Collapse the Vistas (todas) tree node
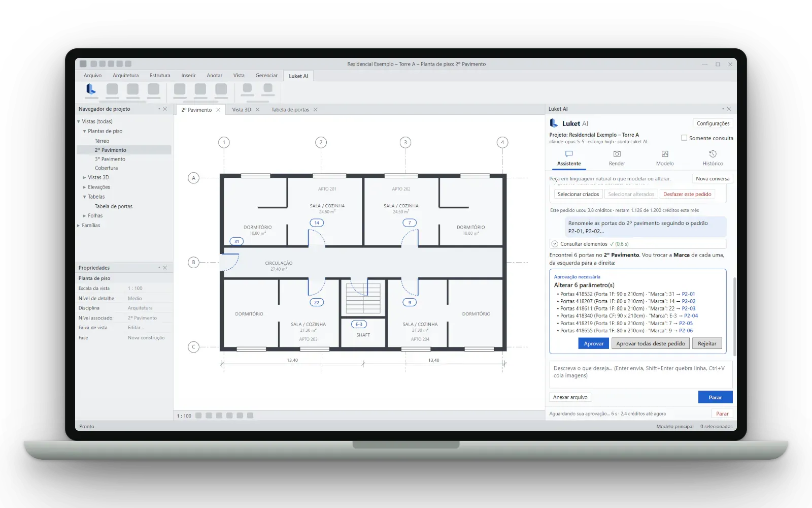 [x=79, y=121]
